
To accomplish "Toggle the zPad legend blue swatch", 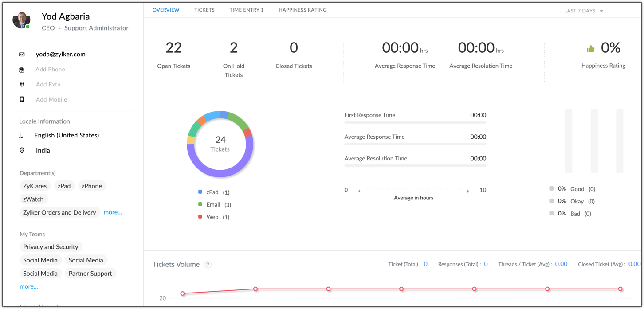I will (x=200, y=192).
